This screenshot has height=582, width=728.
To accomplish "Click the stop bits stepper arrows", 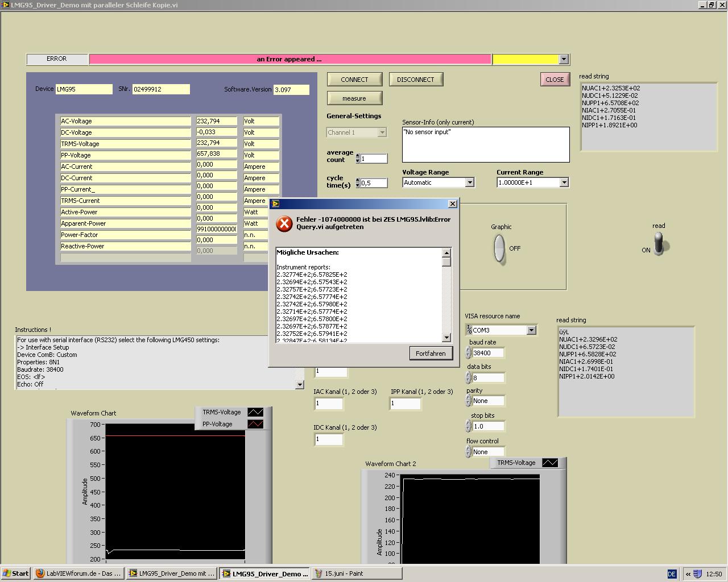I will coord(468,426).
